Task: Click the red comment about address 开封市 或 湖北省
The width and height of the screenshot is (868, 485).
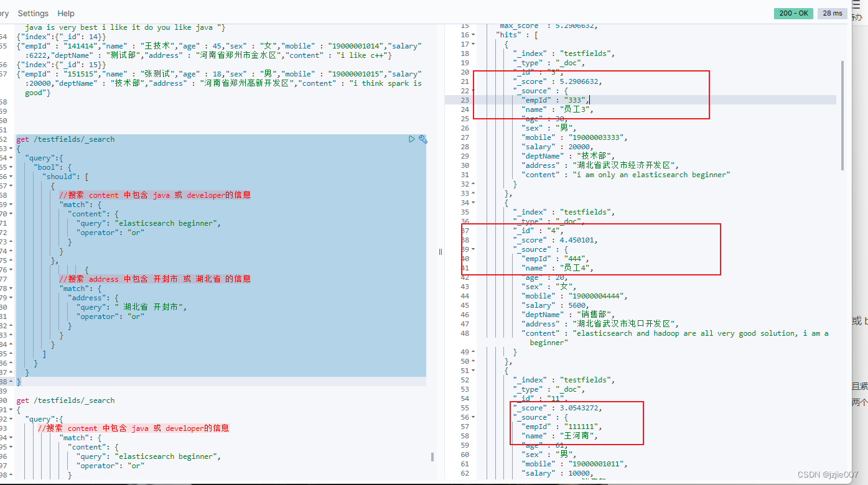Action: 155,279
